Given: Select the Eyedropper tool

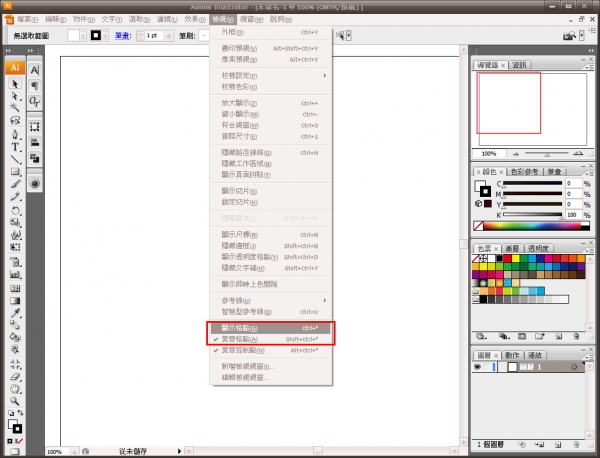Looking at the screenshot, I should click(x=15, y=313).
